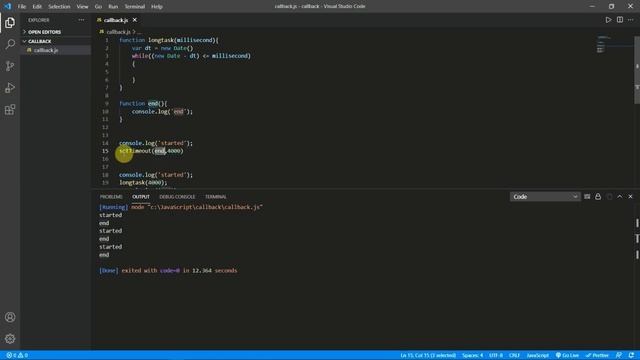The height and width of the screenshot is (360, 640).
Task: Click Prettier status bar item
Action: [597, 355]
